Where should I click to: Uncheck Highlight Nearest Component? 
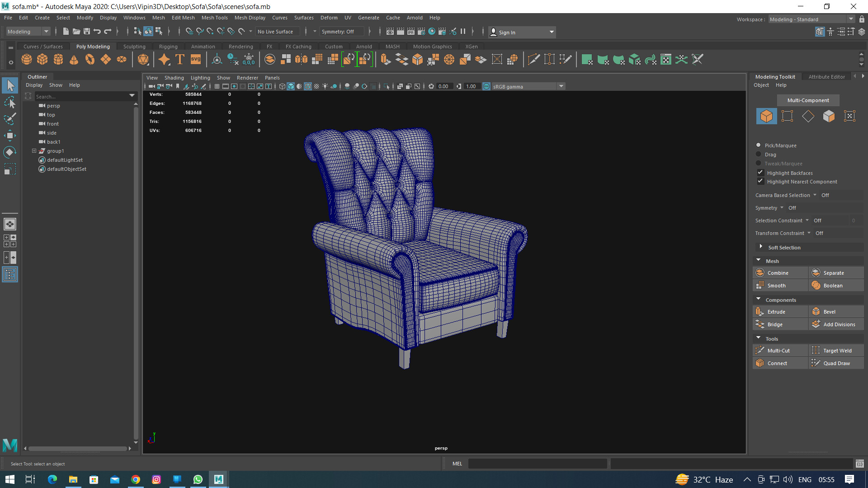[761, 181]
